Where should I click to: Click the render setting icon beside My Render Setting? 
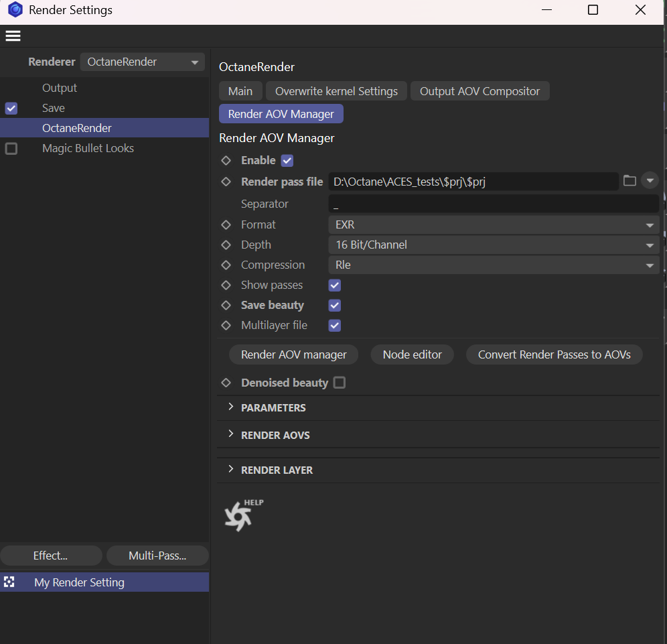[x=9, y=582]
